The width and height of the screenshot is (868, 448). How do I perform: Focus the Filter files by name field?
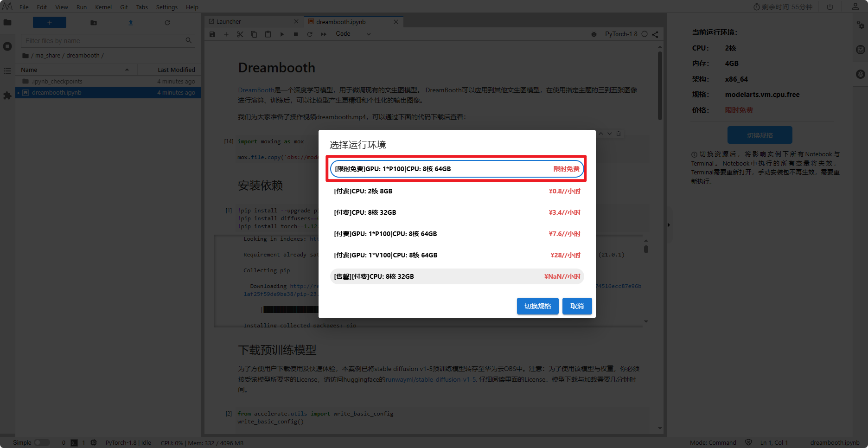coord(108,41)
